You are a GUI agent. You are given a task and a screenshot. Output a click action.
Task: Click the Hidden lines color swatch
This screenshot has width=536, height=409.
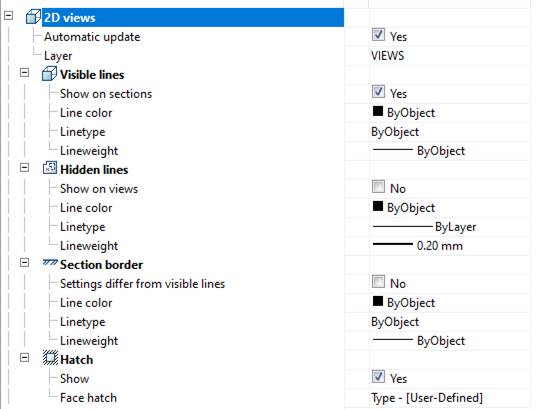tap(378, 206)
